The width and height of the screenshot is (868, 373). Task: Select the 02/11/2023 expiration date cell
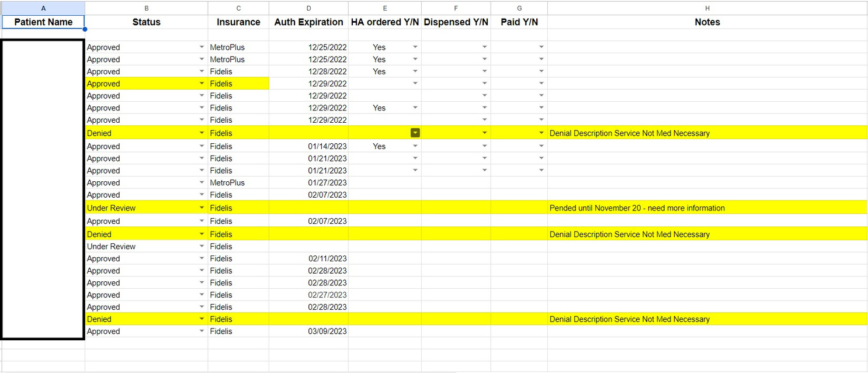pos(308,258)
